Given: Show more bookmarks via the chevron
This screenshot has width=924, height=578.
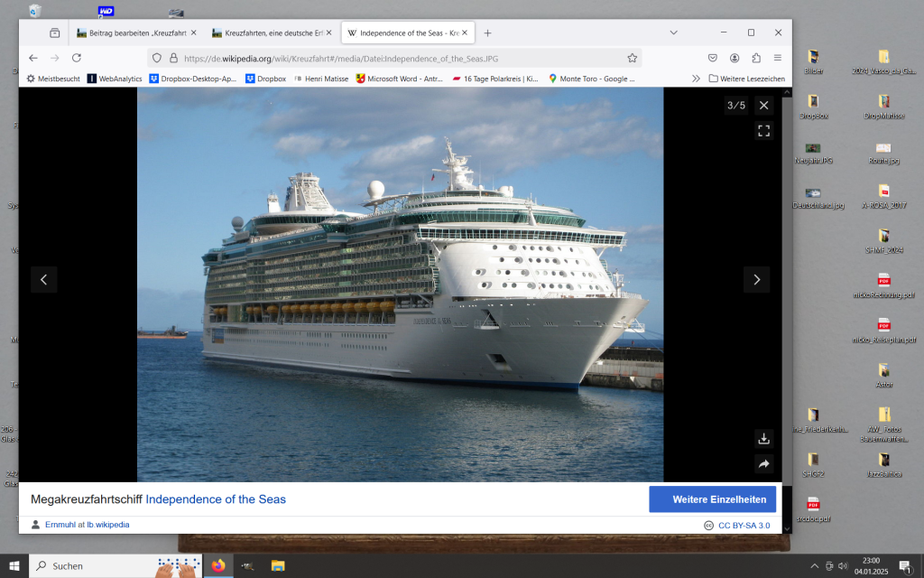Looking at the screenshot, I should coord(696,79).
